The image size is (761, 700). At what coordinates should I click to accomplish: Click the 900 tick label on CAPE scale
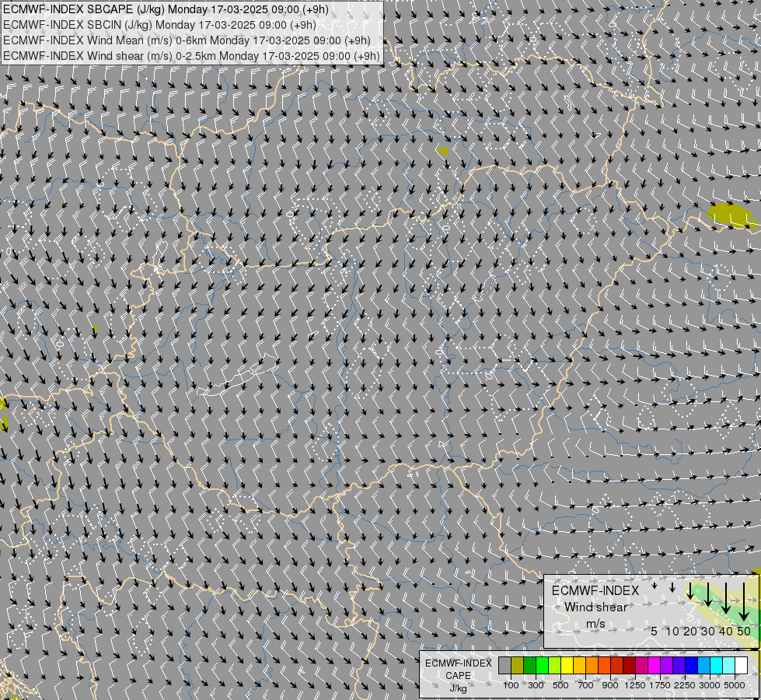[610, 685]
